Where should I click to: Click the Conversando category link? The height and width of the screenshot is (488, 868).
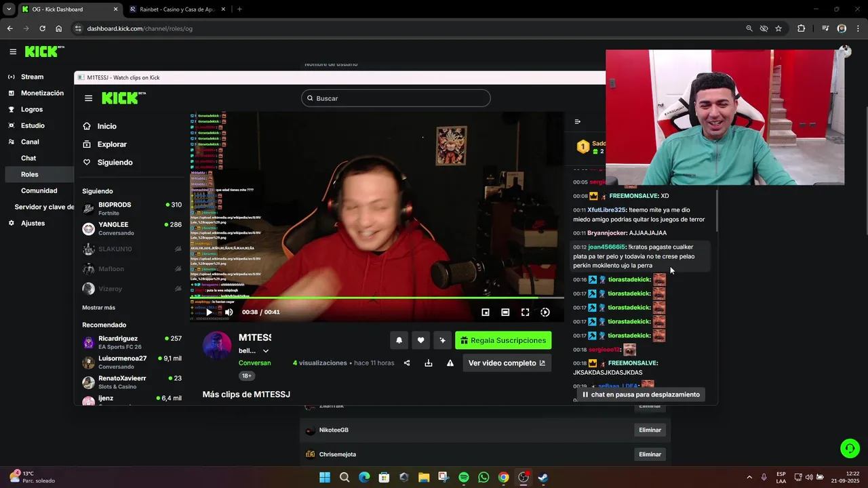click(x=254, y=363)
